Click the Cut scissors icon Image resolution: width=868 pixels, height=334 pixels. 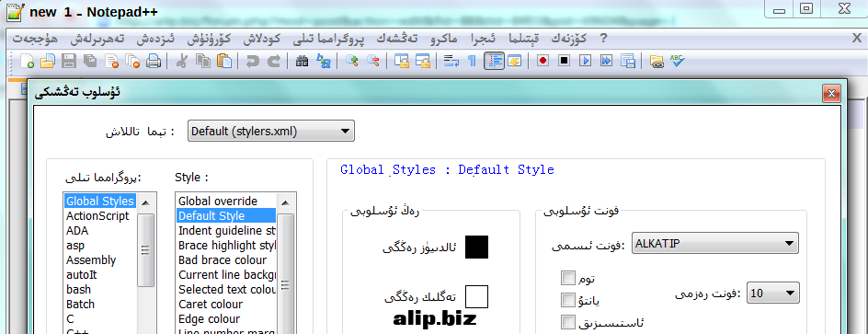[x=181, y=61]
